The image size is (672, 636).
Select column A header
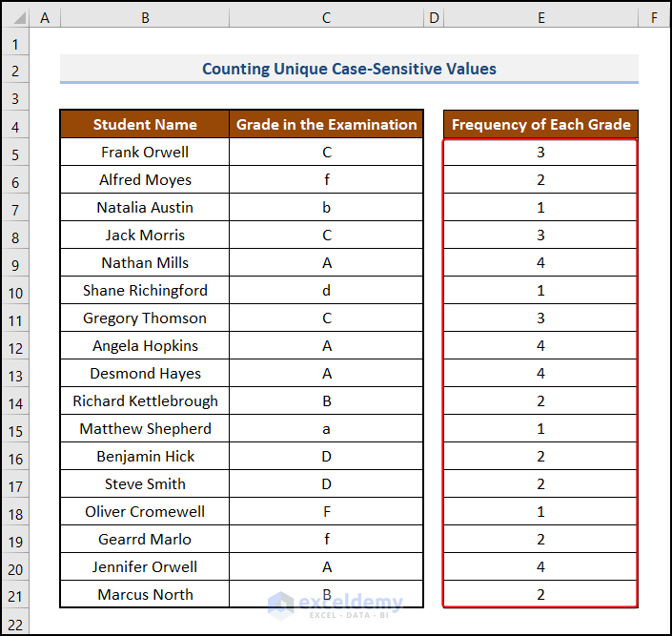[x=45, y=17]
